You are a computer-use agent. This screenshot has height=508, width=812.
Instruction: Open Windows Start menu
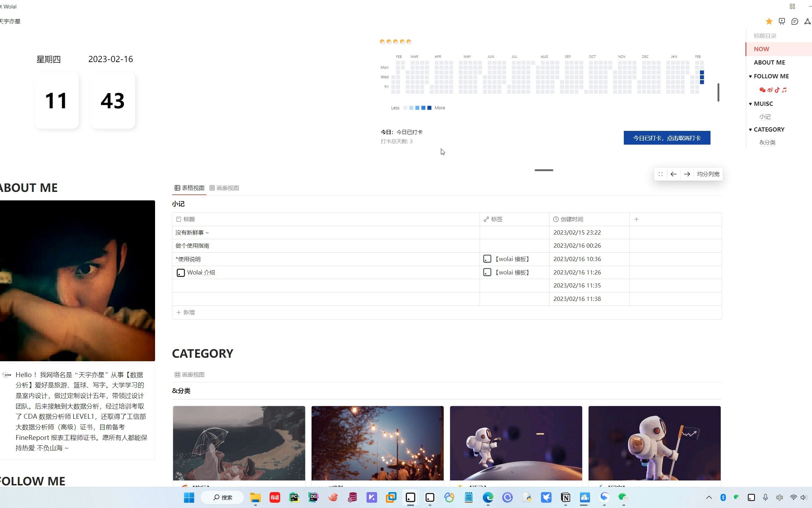189,497
